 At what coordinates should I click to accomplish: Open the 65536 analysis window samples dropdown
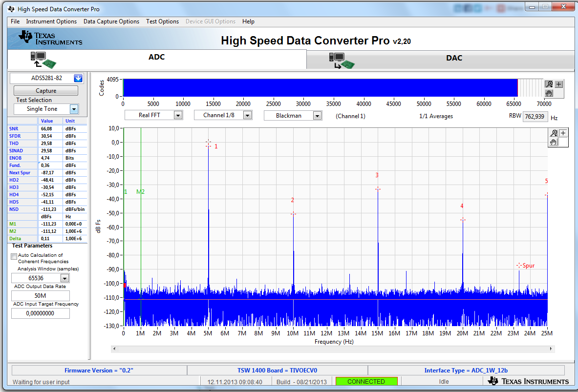coord(64,278)
